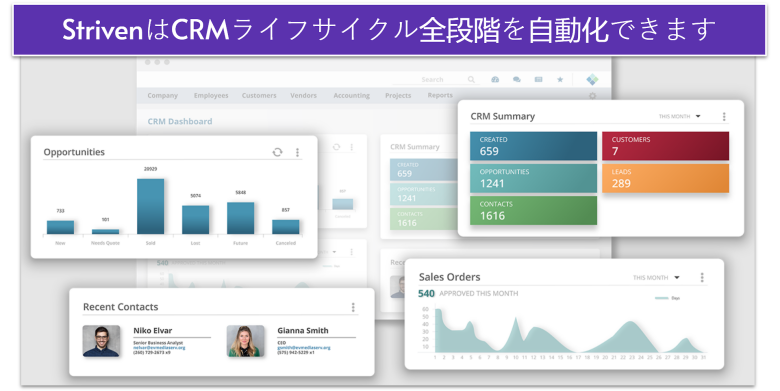Click the Needs Quote bar labeled 101
The height and width of the screenshot is (391, 780).
click(105, 232)
